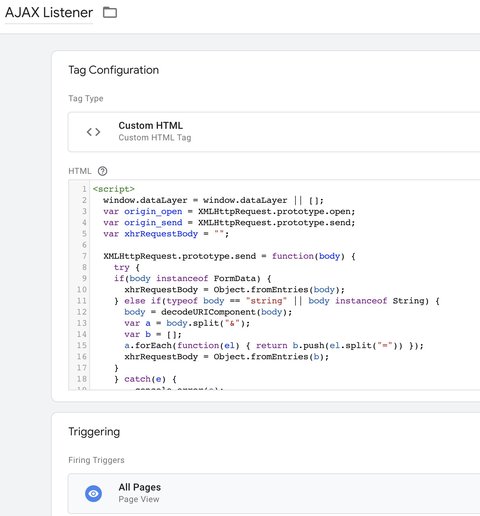Click the var xhrRequestBody code line
This screenshot has width=480, height=516.
166,234
